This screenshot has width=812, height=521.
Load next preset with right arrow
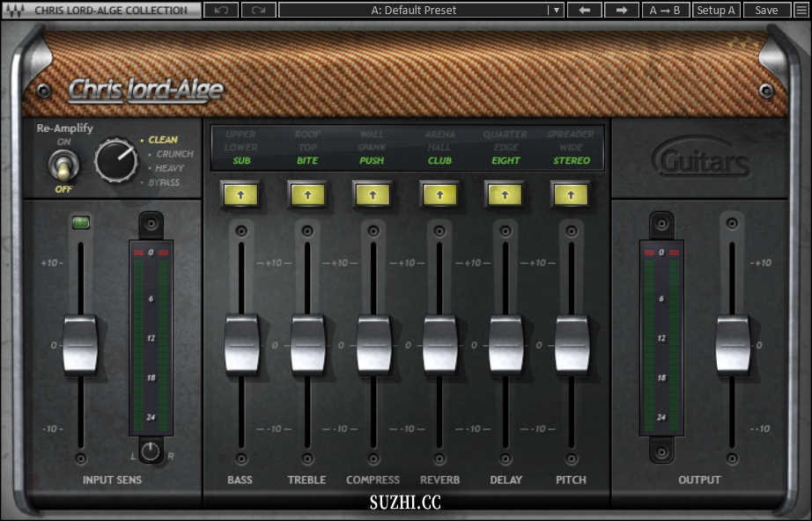(621, 11)
